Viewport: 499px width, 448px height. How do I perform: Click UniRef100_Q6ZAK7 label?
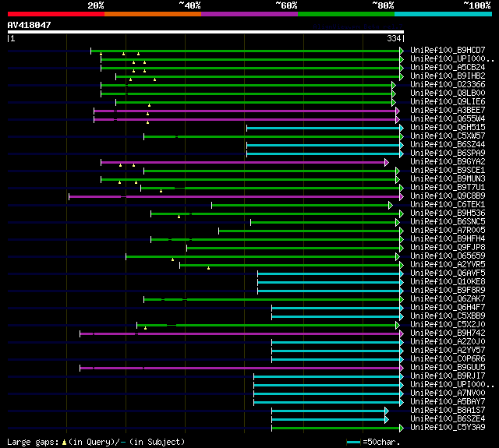click(x=448, y=299)
